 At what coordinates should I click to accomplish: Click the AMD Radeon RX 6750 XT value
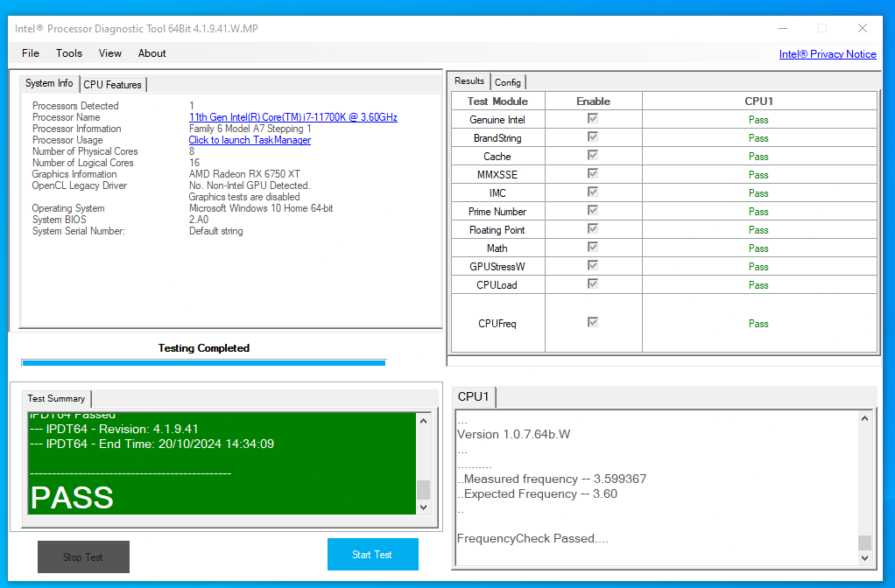tap(244, 174)
